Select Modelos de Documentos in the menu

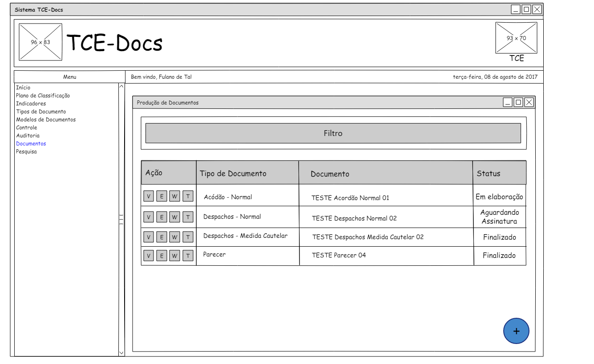tap(46, 120)
